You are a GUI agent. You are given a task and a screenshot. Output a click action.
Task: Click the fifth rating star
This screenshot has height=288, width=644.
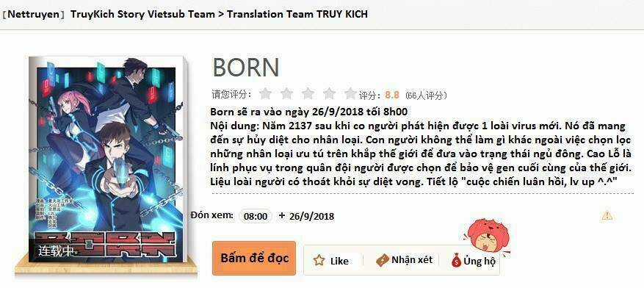point(350,93)
